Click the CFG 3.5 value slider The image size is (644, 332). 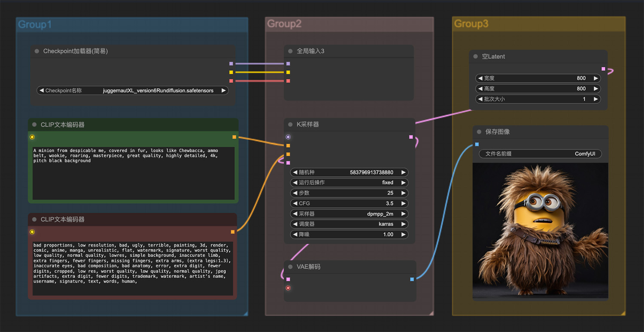pyautogui.click(x=349, y=203)
